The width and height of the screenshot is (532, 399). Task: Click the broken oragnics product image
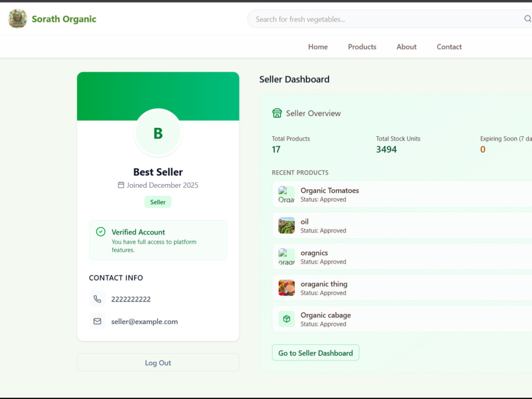pos(287,256)
